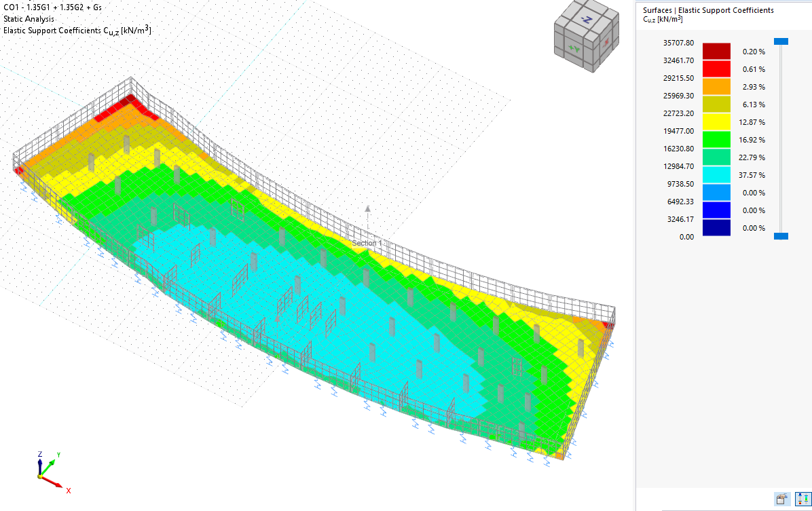This screenshot has width=812, height=511.
Task: Click the green Y face on the navigation cube
Action: point(574,49)
